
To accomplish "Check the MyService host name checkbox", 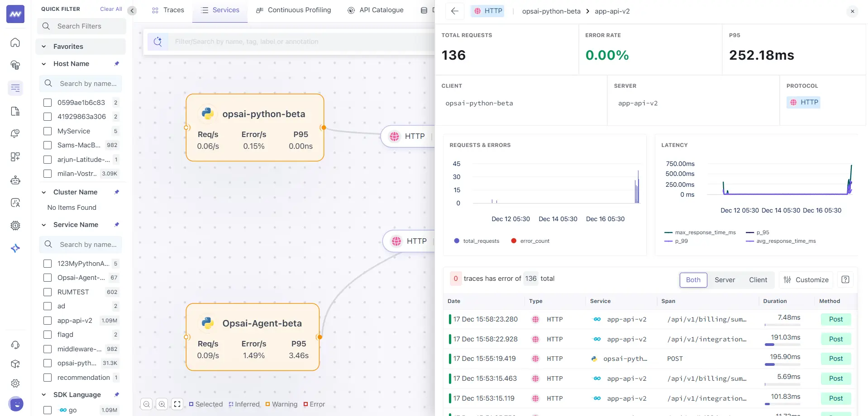I will pos(48,131).
